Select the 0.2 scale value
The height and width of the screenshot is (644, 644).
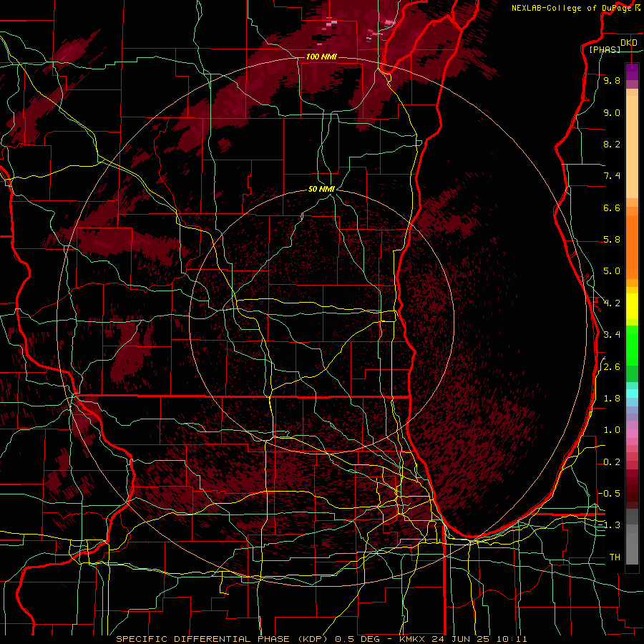tap(612, 462)
